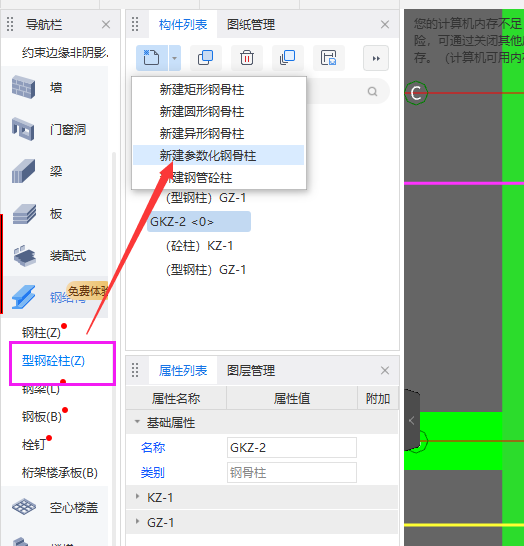Select 钢板(B) in navigation
Image resolution: width=524 pixels, height=546 pixels.
[x=42, y=416]
